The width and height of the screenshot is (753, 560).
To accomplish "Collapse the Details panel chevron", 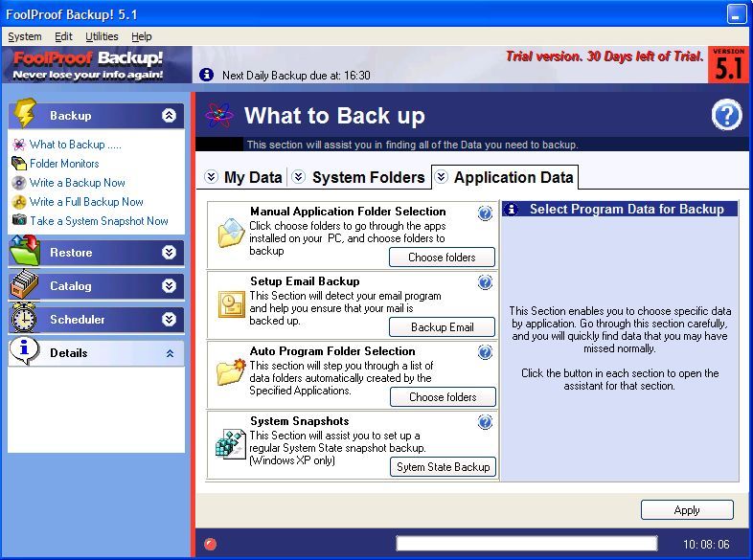I will (x=170, y=353).
